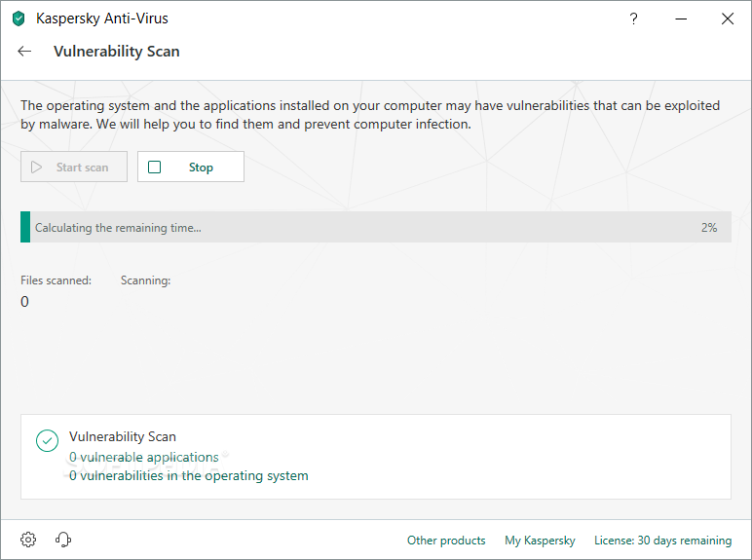Open settings via the gear icon
This screenshot has height=560, width=752.
(x=28, y=540)
